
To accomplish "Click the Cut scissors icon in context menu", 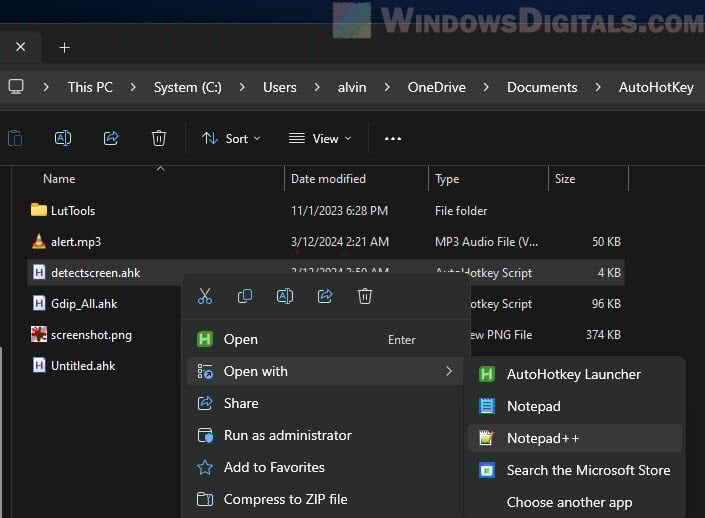I will 205,296.
